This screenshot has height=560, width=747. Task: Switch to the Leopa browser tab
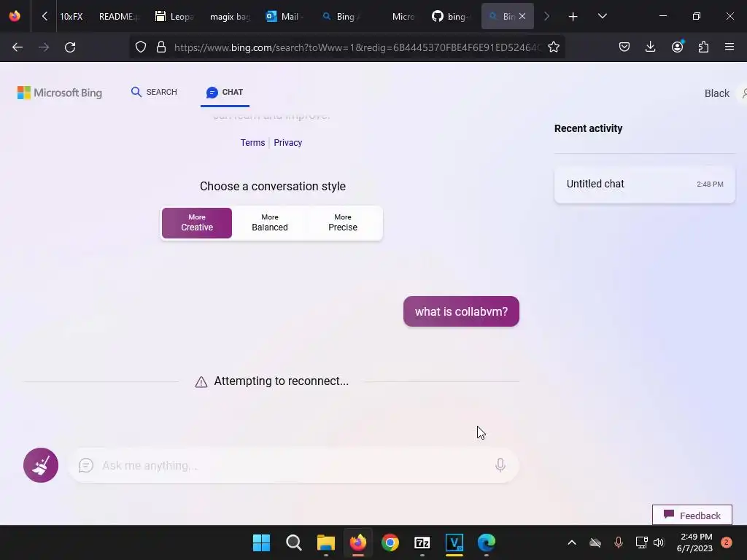pyautogui.click(x=174, y=17)
